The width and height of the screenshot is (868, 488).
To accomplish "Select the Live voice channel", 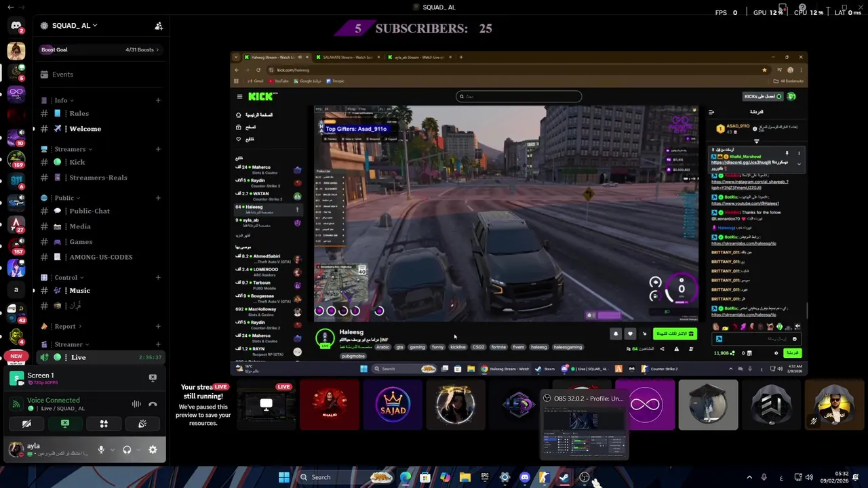I will click(100, 357).
